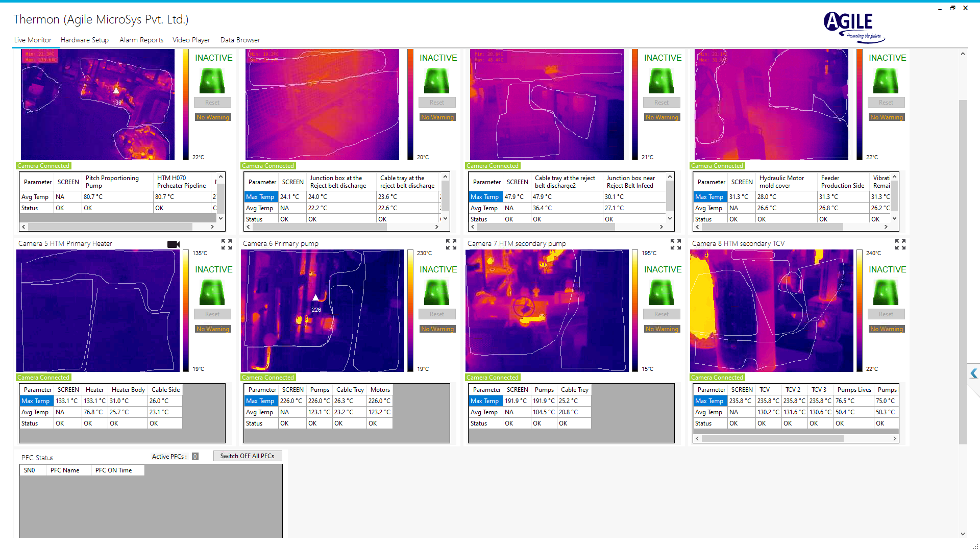Switch to the Alarm Reports tab
This screenshot has height=551, width=980.
tap(141, 40)
